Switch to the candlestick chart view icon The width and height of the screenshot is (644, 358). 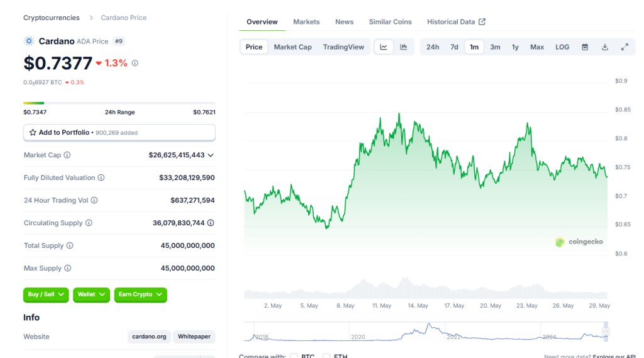click(x=404, y=47)
